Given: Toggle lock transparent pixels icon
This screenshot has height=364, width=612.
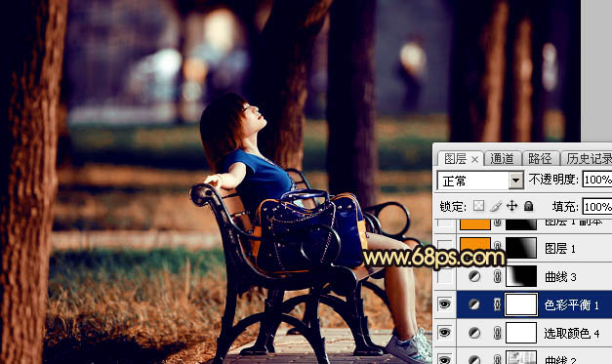Looking at the screenshot, I should (478, 206).
